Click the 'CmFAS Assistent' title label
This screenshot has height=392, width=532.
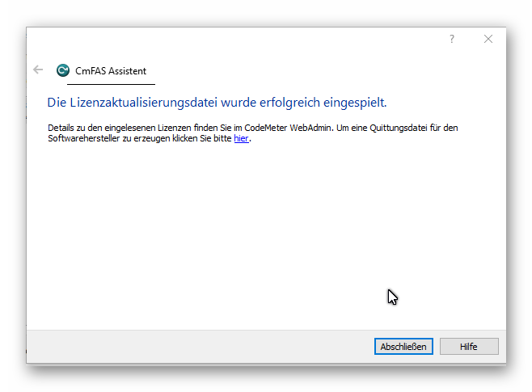pos(111,71)
